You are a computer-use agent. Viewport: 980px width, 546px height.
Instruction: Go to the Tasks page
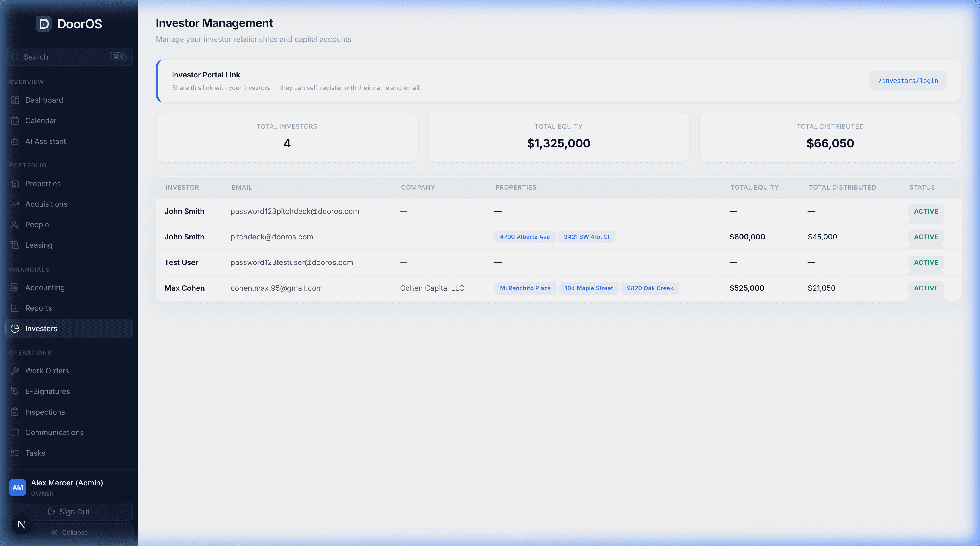coord(68,453)
